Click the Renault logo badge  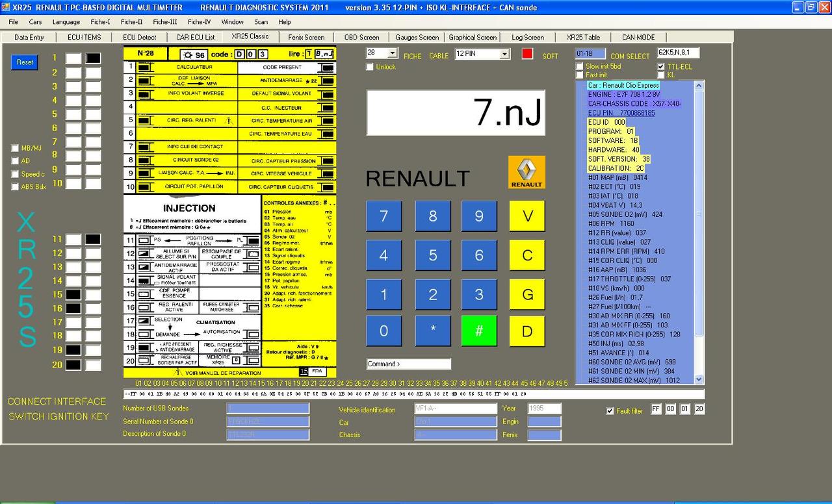click(x=526, y=172)
